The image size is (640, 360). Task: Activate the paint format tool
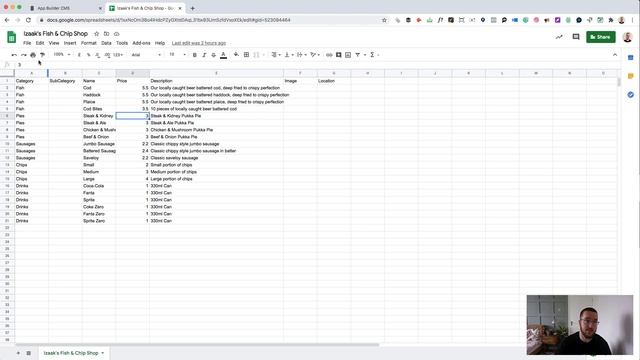click(x=42, y=55)
